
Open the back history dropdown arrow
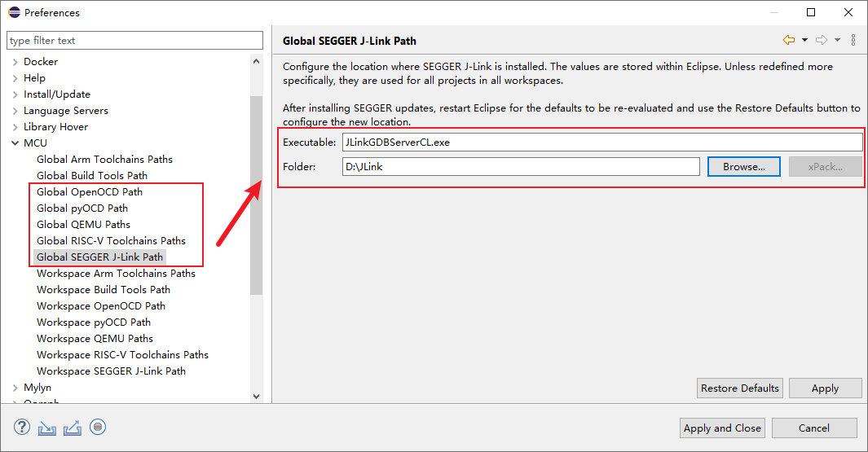click(x=805, y=40)
